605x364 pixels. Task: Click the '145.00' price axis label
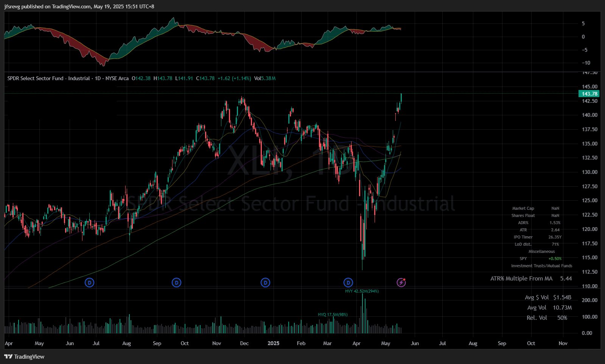(x=590, y=87)
